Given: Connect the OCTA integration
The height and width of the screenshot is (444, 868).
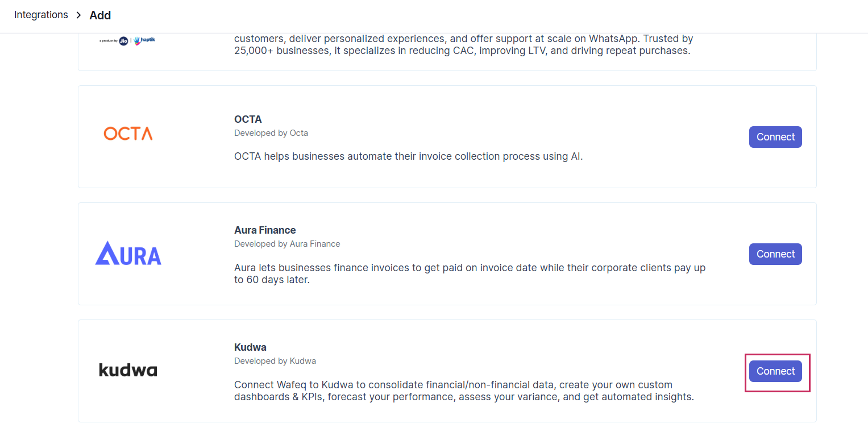Looking at the screenshot, I should tap(775, 137).
